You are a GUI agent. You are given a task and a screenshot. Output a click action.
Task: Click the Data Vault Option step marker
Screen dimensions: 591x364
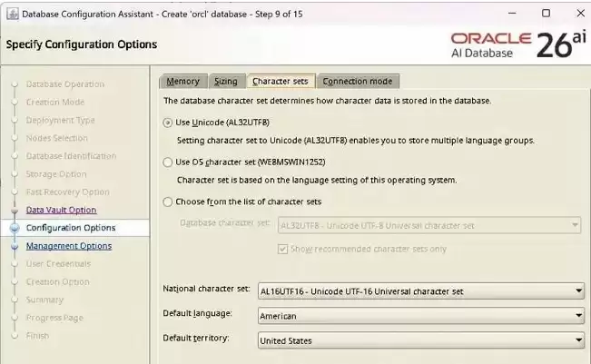(15, 211)
